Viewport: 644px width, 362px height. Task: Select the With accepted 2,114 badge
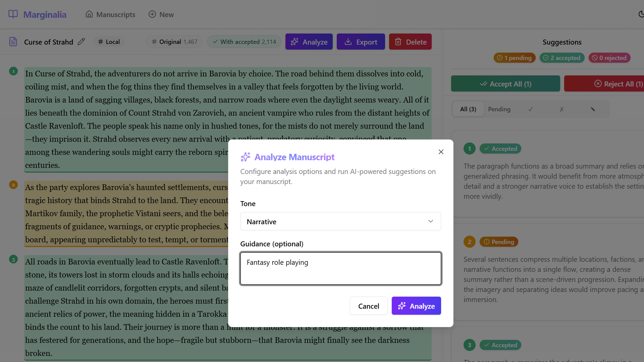(244, 42)
